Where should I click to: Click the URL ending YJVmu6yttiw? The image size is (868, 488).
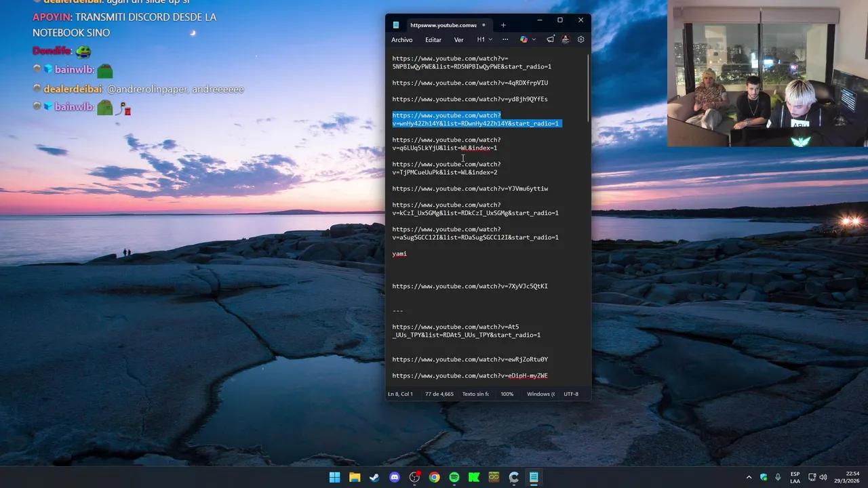(470, 188)
